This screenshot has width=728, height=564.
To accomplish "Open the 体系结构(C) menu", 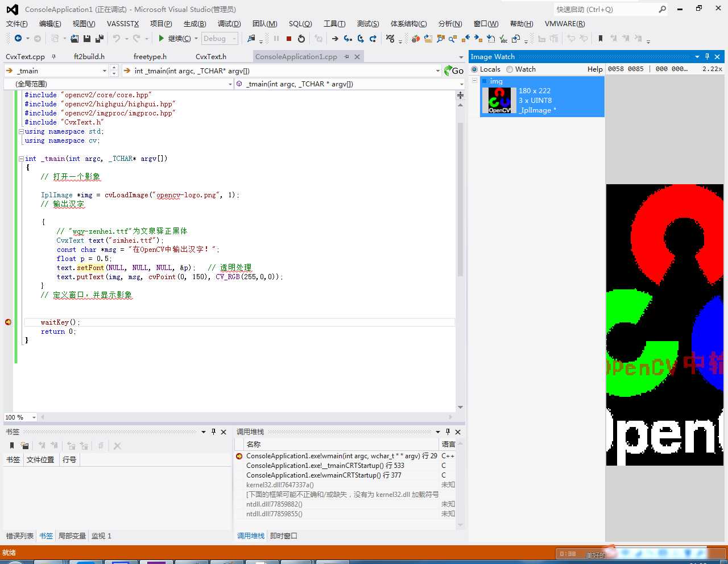I will [x=408, y=23].
